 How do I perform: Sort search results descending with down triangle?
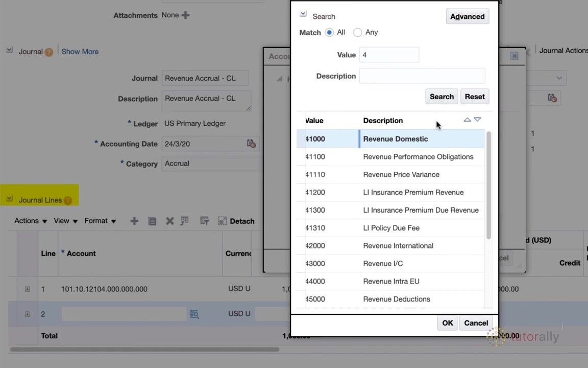pyautogui.click(x=477, y=120)
